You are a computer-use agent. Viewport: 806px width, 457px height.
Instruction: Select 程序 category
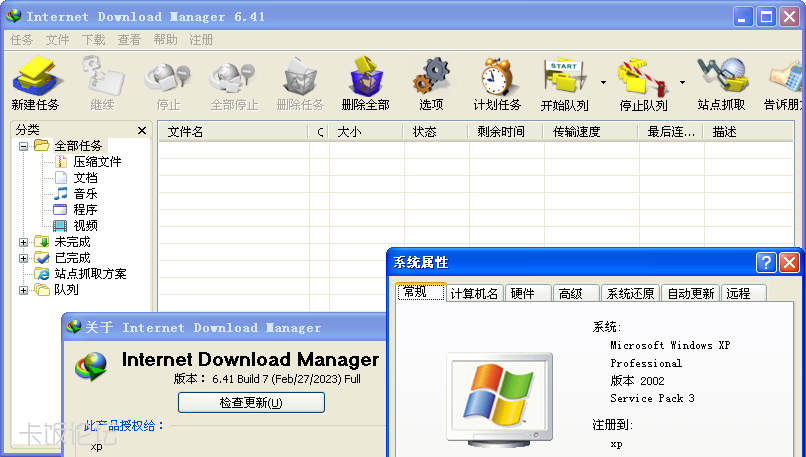click(x=76, y=210)
